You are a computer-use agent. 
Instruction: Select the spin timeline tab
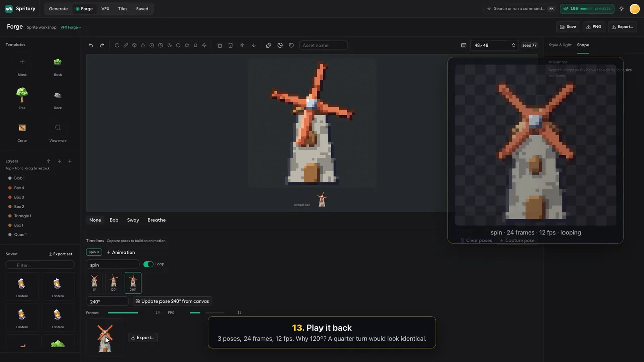tap(94, 252)
